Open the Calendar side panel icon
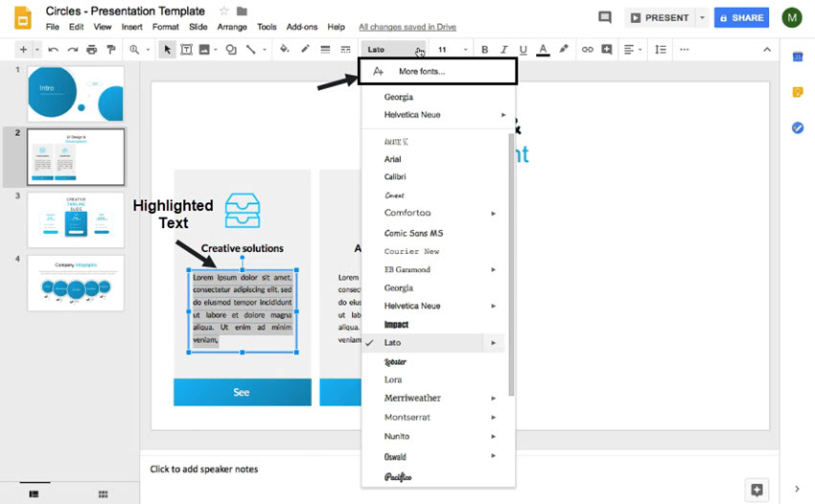815x504 pixels. (798, 57)
